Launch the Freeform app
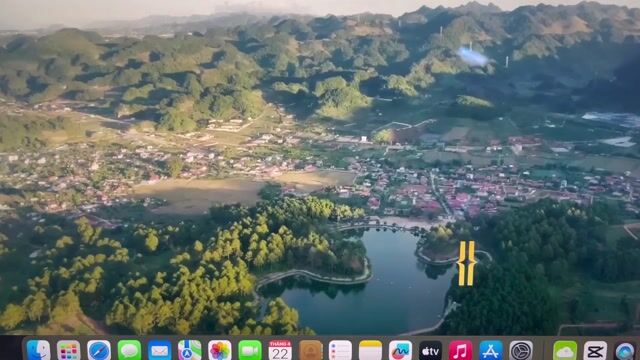Viewport: 640px width, 360px height. (400, 351)
